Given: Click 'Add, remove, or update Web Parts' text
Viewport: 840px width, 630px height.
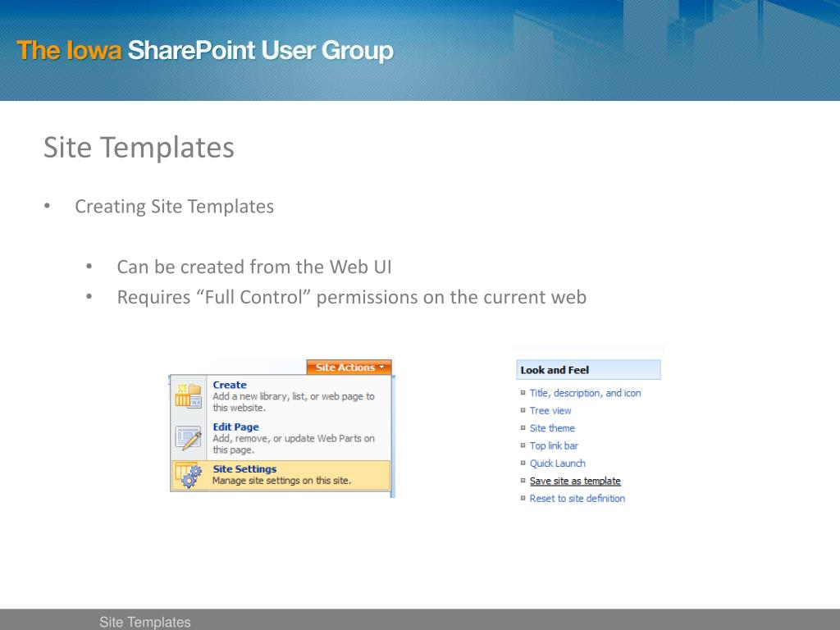Looking at the screenshot, I should pos(294,444).
